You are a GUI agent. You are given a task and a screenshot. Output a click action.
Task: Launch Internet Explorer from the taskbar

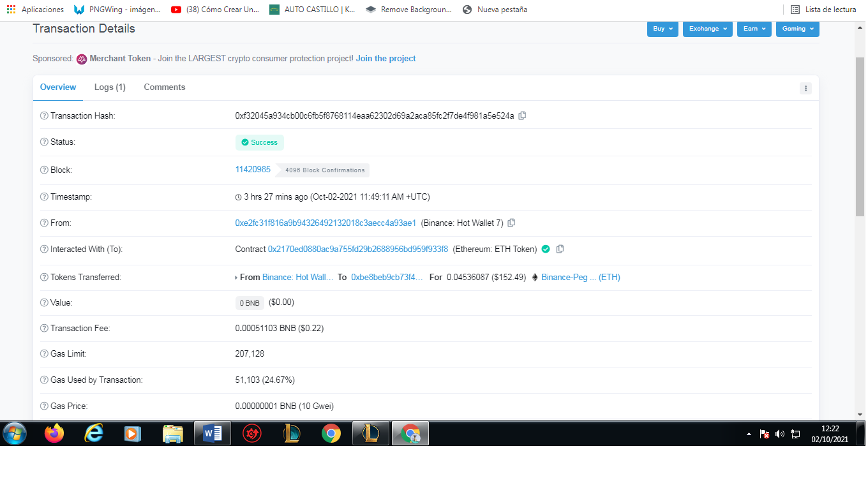94,434
